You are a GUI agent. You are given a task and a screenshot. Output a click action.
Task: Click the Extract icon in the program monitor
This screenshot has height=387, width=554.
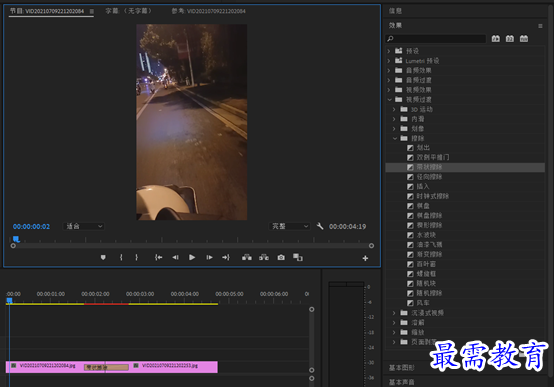point(264,257)
